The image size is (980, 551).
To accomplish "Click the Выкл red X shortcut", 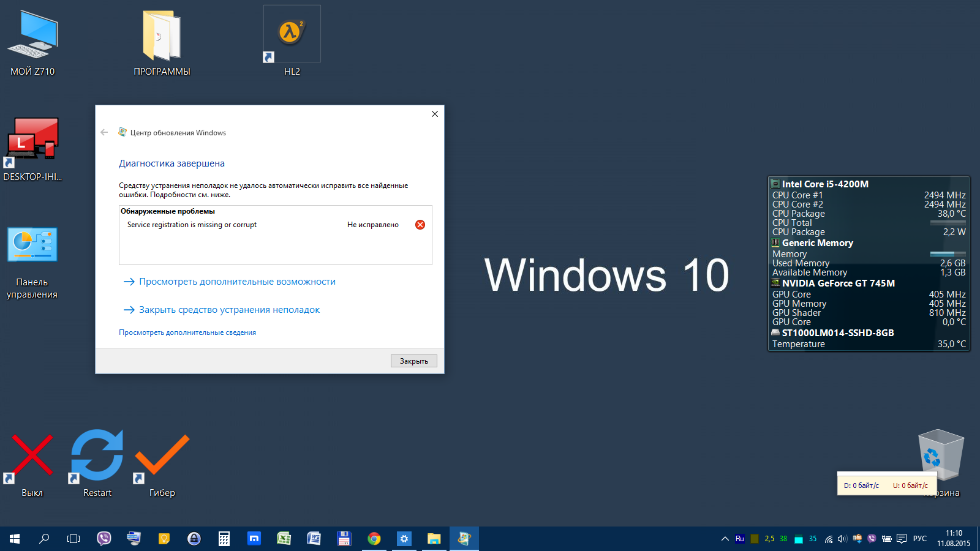I will pyautogui.click(x=32, y=457).
